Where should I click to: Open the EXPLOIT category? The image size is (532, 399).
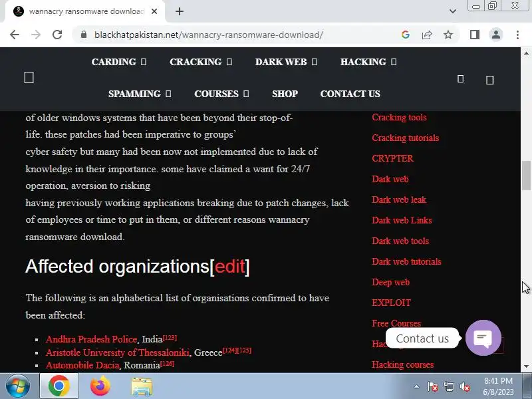pyautogui.click(x=391, y=303)
